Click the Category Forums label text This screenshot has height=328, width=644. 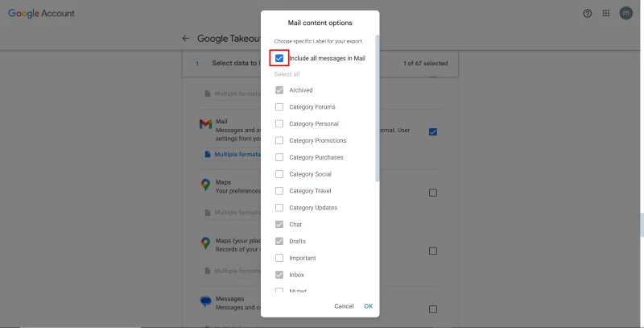[x=312, y=107]
